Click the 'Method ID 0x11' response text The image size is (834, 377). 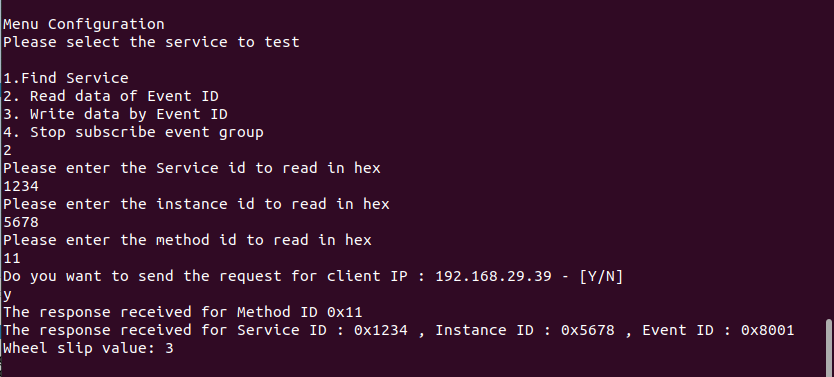pos(299,312)
